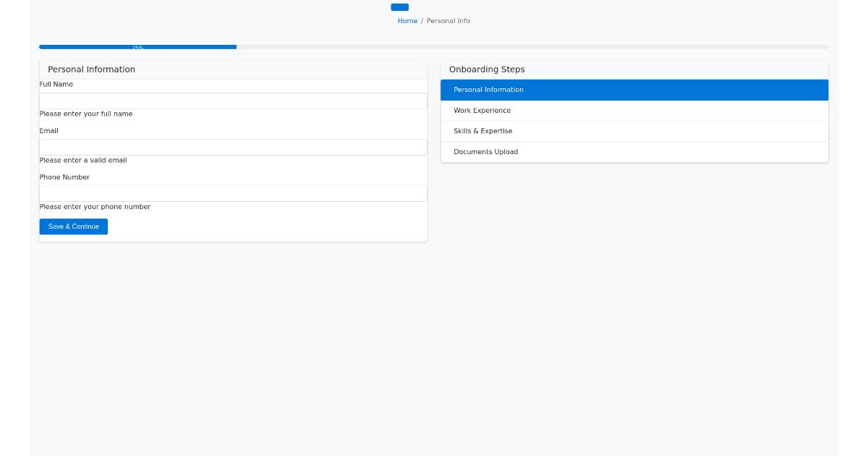Select the Personal Information step in Onboarding Steps
Viewport: 868px width, 456px height.
pyautogui.click(x=634, y=89)
